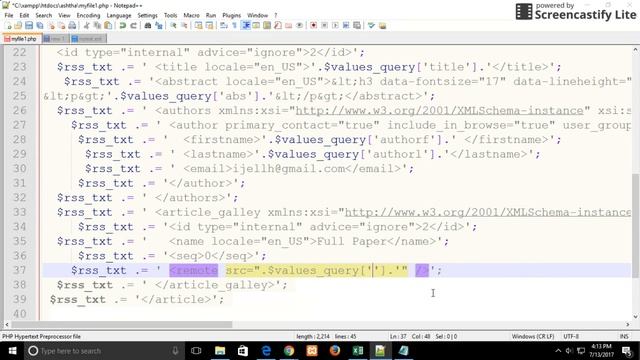Screen dimensions: 640x360
Task: Save the file with the Save icon
Action: point(29,26)
